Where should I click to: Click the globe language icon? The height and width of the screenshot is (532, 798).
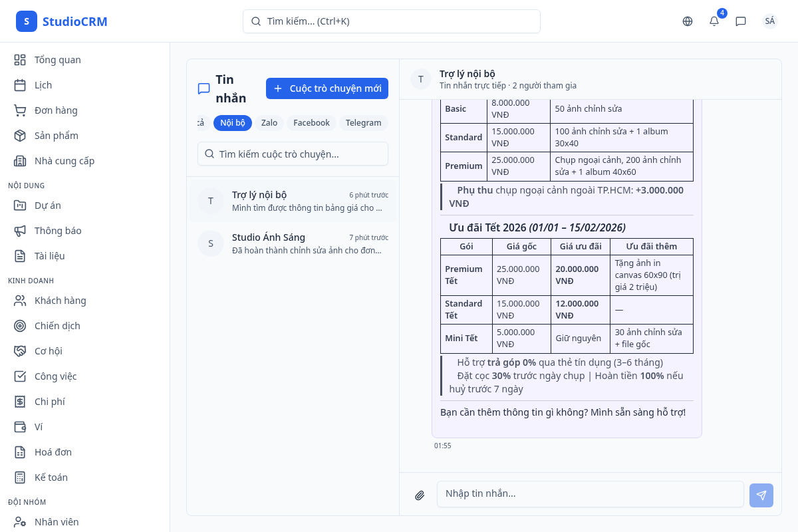pos(688,21)
